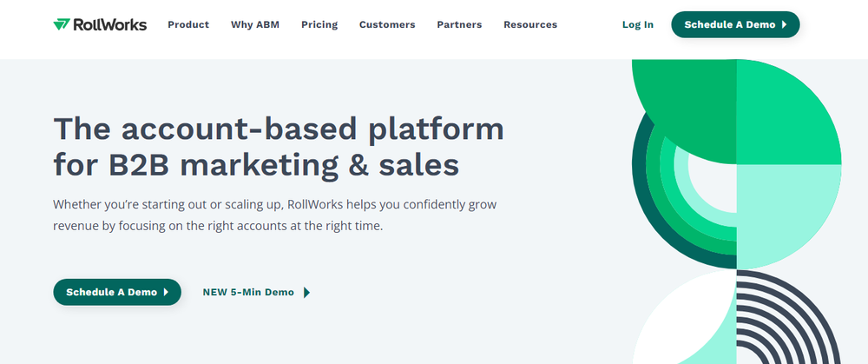Open the Customers menu
Viewport: 868px width, 364px height.
(387, 24)
